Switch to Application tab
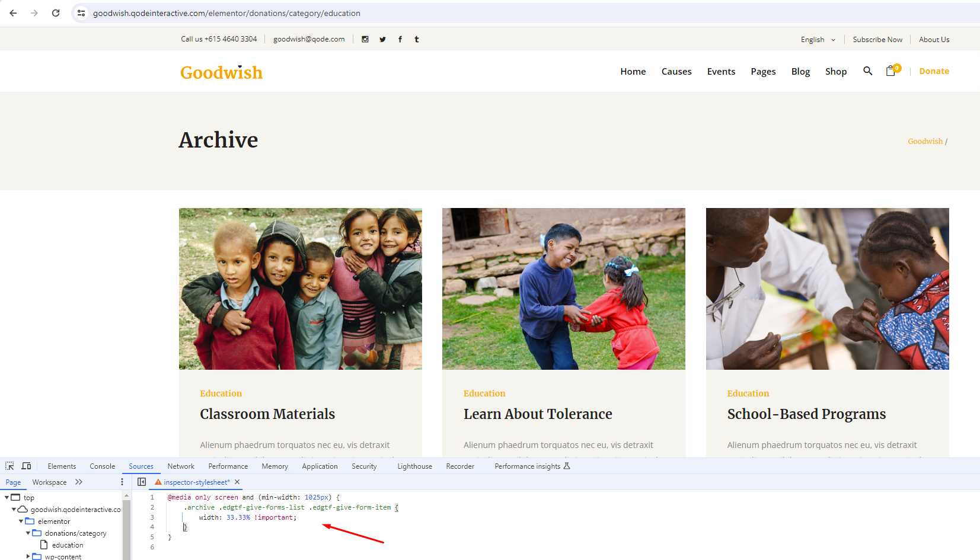Image resolution: width=980 pixels, height=560 pixels. pos(320,466)
